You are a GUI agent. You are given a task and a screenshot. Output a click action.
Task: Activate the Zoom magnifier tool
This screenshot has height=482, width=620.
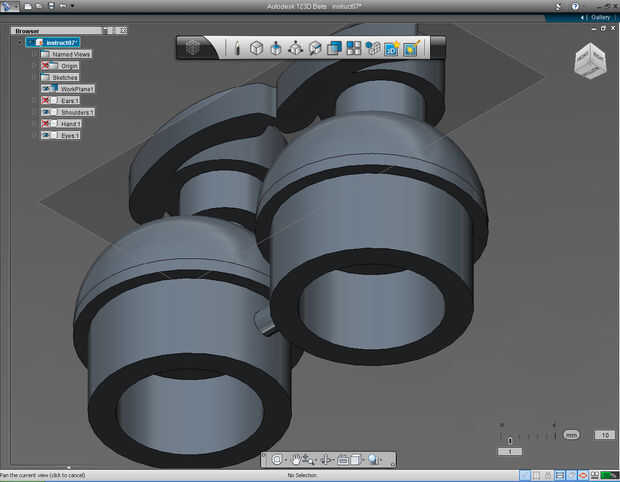[308, 459]
